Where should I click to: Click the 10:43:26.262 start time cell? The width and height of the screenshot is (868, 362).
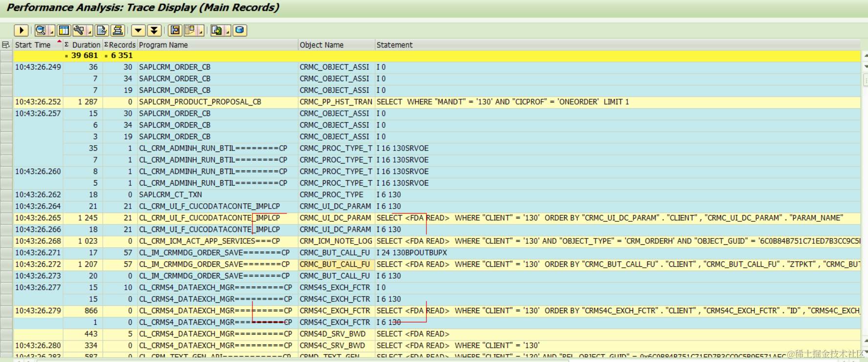pyautogui.click(x=38, y=194)
